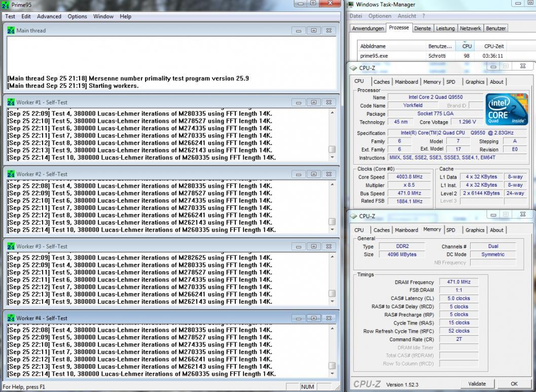Switch to the Dienste tab
536x392 pixels.
(422, 28)
